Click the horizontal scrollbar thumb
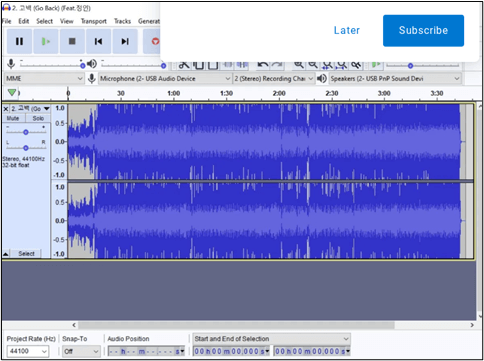Viewport: 484px width, 361px height. tap(236, 325)
